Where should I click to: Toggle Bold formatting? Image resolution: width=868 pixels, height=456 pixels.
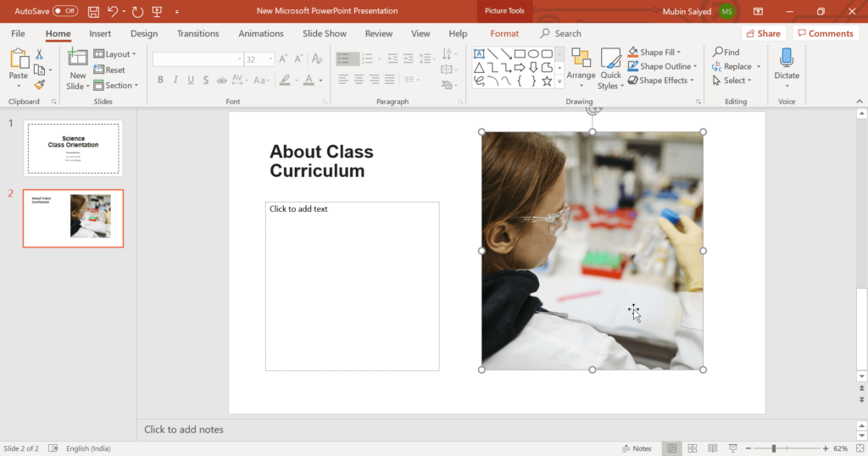[x=160, y=81]
